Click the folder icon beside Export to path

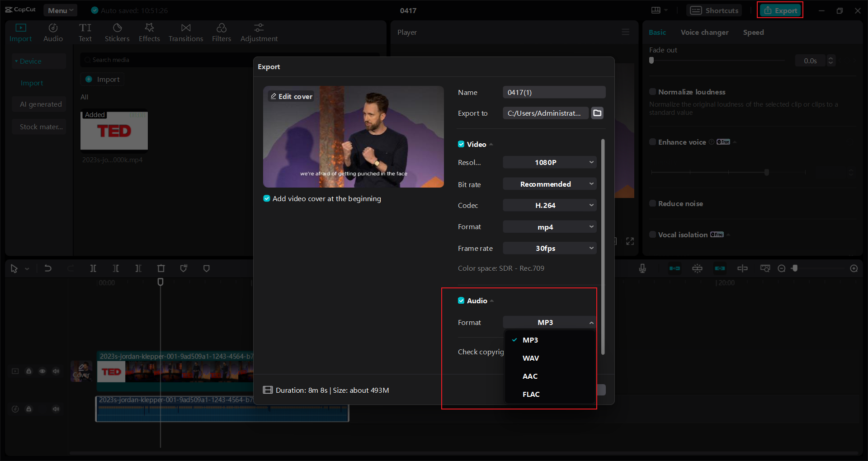click(597, 113)
